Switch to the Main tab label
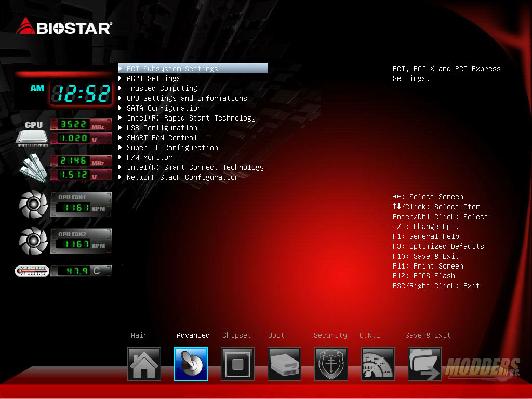The image size is (532, 399). [139, 335]
